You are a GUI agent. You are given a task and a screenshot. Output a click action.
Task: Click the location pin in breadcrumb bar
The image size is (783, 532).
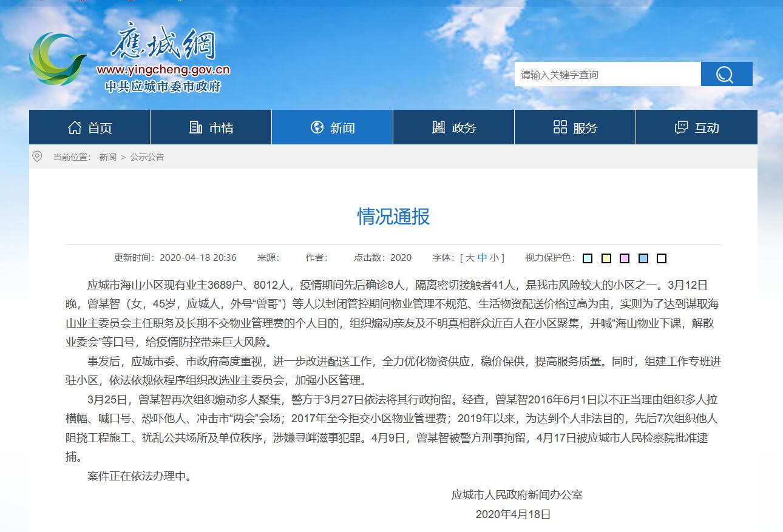coord(38,157)
